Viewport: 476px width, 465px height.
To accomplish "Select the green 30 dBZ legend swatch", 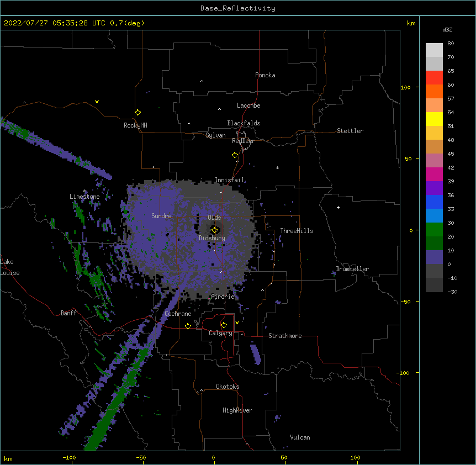I will [434, 230].
